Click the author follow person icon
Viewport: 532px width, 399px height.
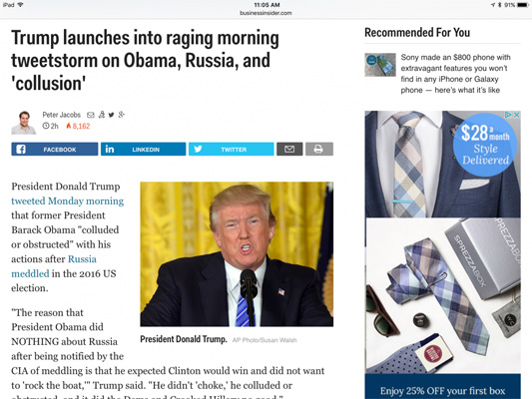(102, 115)
